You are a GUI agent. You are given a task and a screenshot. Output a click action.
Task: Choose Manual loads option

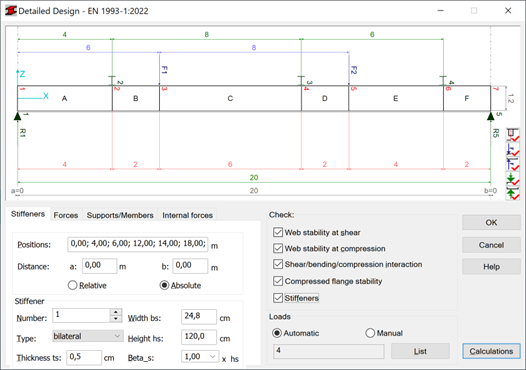click(x=370, y=333)
